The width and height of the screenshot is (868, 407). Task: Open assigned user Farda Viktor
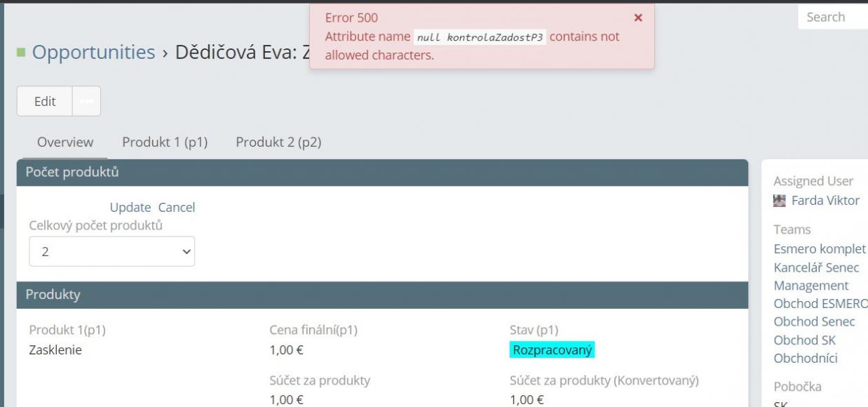(x=825, y=201)
